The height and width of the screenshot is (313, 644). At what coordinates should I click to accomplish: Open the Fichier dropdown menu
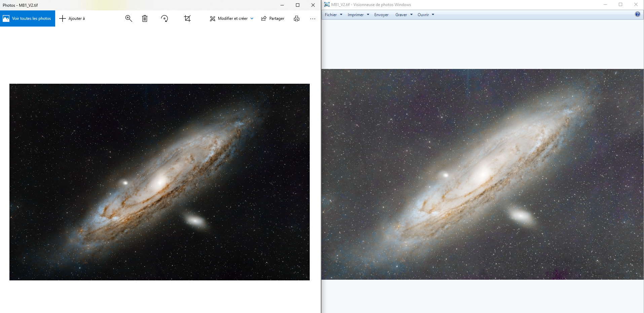[333, 15]
